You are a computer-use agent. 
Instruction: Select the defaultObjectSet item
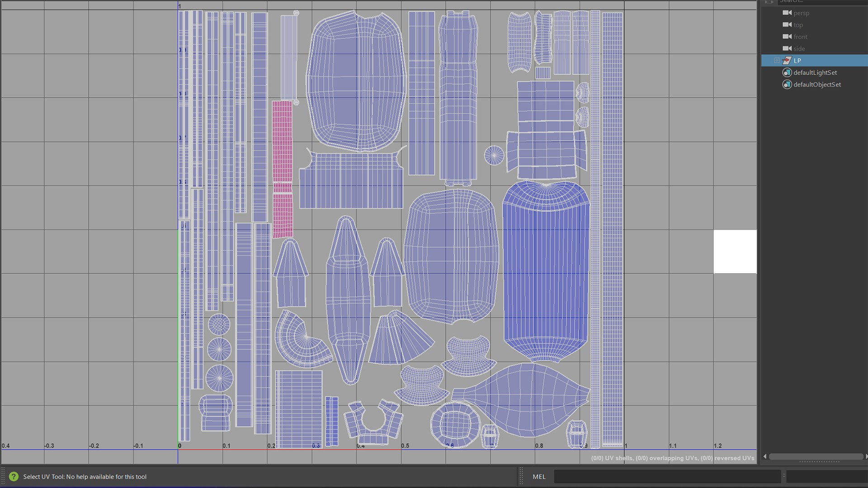point(817,84)
